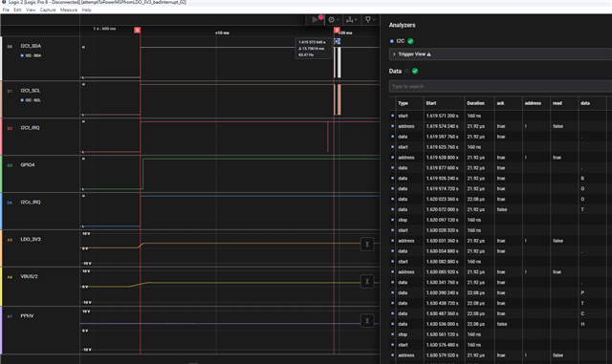This screenshot has width=612, height=364.
Task: Select row starting at 1.619 571 200 s
Action: [500, 116]
